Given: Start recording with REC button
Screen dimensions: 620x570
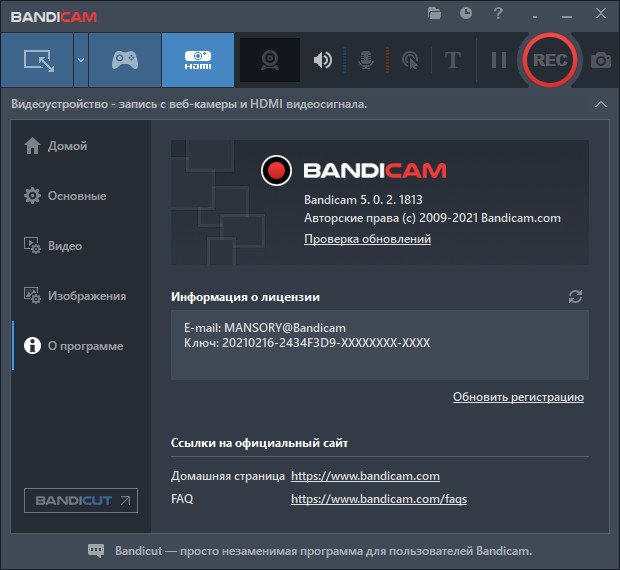Looking at the screenshot, I should (x=549, y=60).
